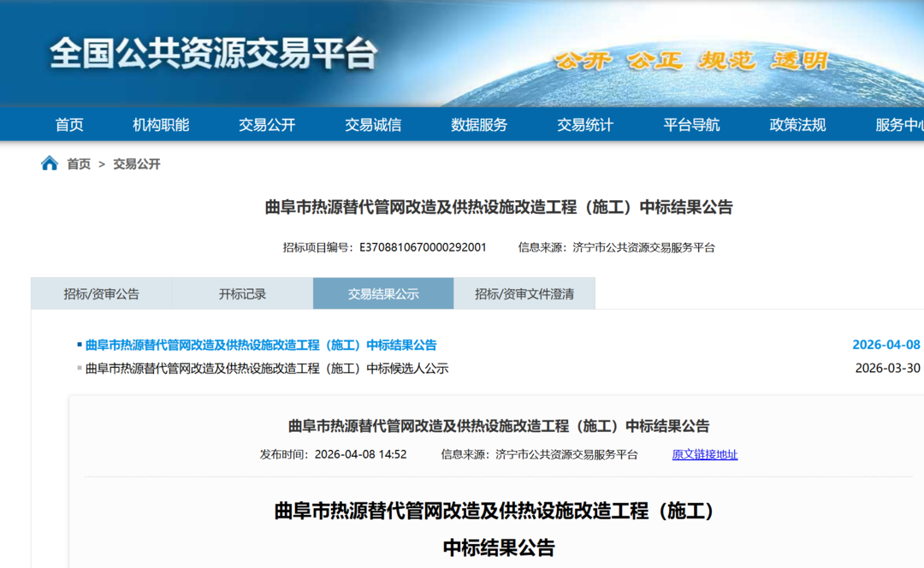Click 交易公开 breadcrumb link
The height and width of the screenshot is (568, 924).
pyautogui.click(x=137, y=164)
